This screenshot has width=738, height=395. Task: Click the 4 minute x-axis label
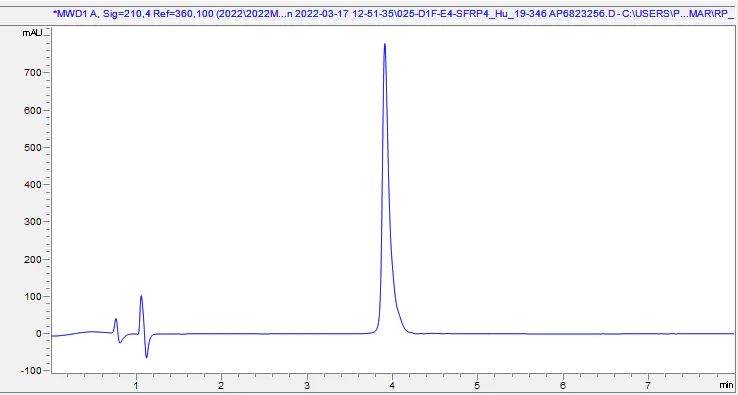(x=392, y=386)
